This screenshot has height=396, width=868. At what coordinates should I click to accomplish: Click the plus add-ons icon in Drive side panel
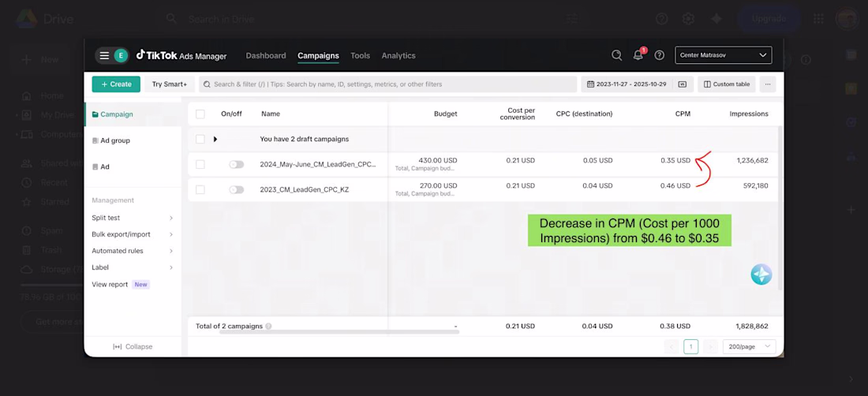click(x=851, y=210)
